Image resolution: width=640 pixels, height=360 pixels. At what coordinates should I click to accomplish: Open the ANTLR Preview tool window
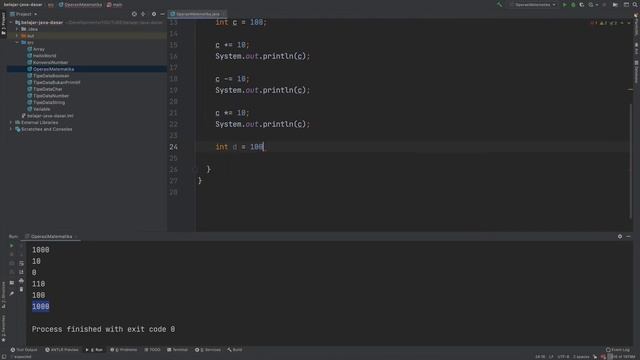62,350
